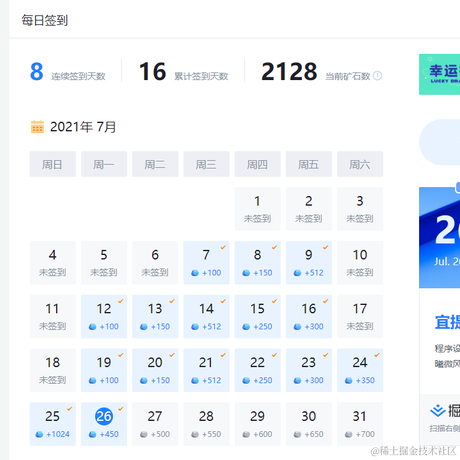The image size is (460, 460).
Task: Click day 21 with +512 reward
Action: point(206,370)
